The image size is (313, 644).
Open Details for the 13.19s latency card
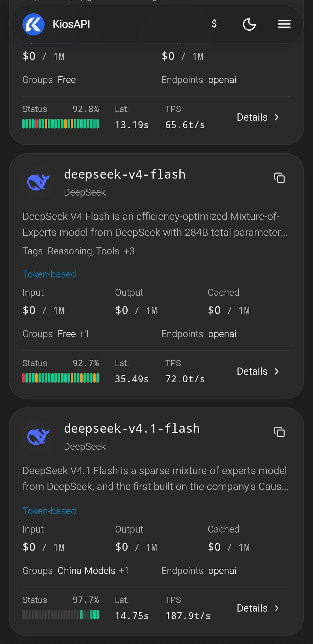click(x=258, y=117)
